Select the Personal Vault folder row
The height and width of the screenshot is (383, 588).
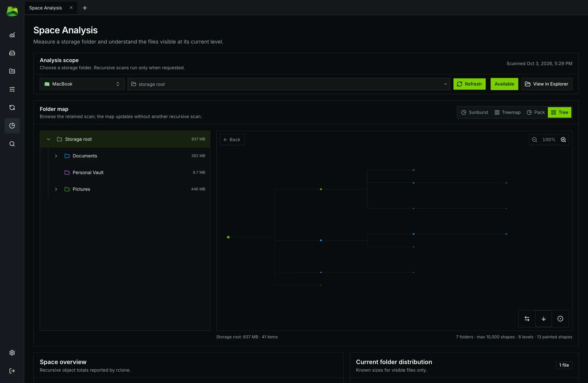click(x=125, y=173)
